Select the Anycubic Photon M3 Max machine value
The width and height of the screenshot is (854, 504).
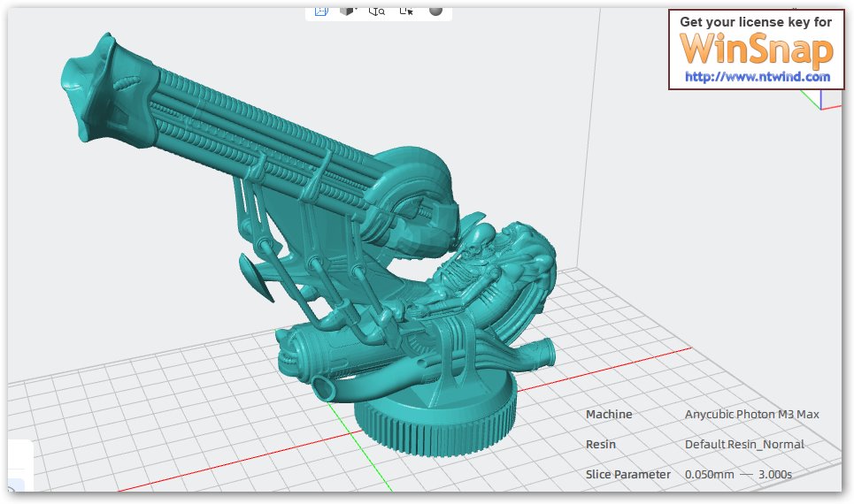click(x=751, y=414)
